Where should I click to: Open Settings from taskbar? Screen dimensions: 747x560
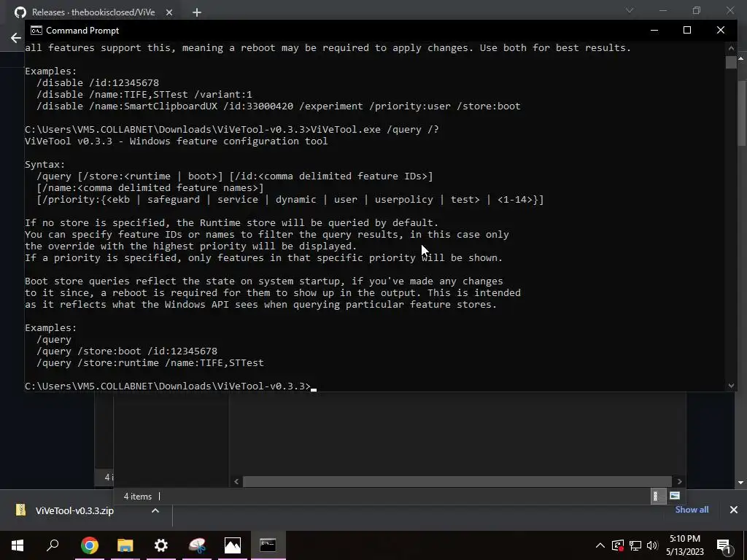(x=161, y=545)
